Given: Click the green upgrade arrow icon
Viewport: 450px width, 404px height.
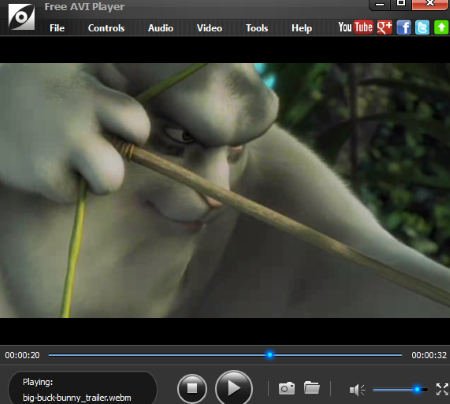Looking at the screenshot, I should click(441, 27).
